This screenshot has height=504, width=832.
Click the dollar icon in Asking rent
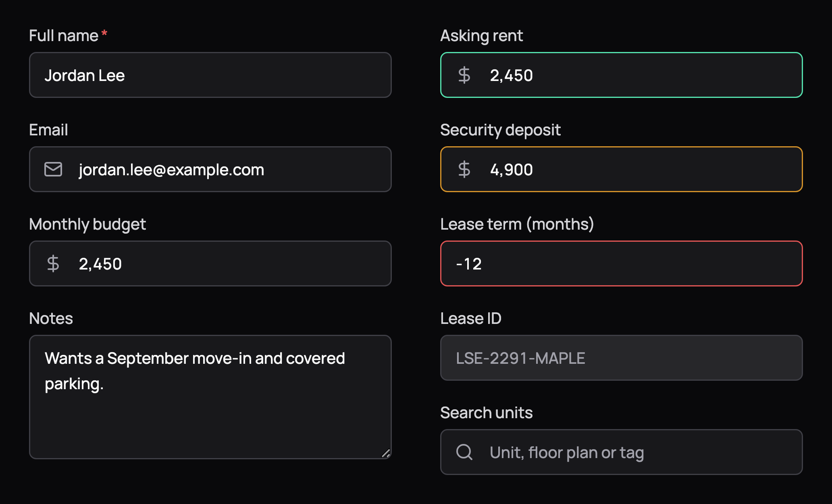pyautogui.click(x=464, y=75)
